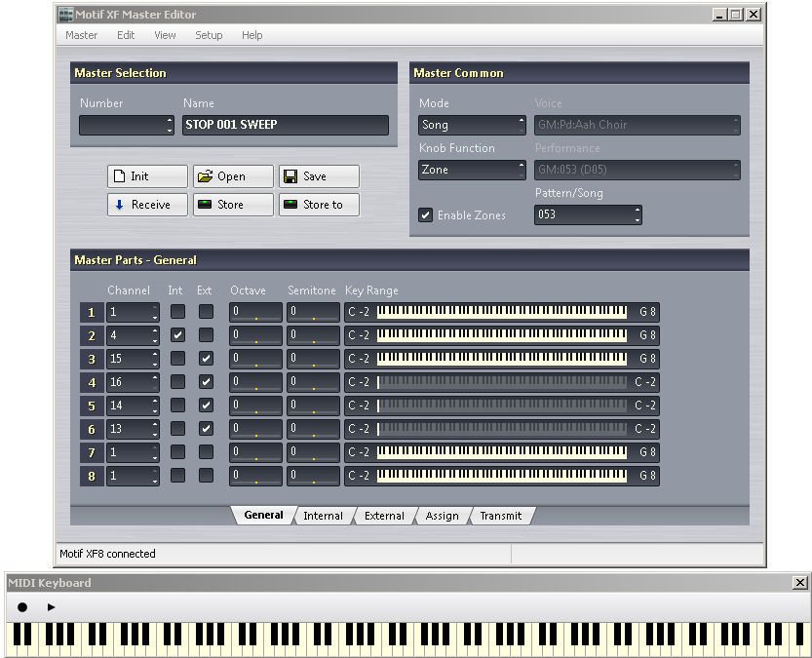The width and height of the screenshot is (812, 658).
Task: Click the Open folder icon button
Action: (233, 176)
